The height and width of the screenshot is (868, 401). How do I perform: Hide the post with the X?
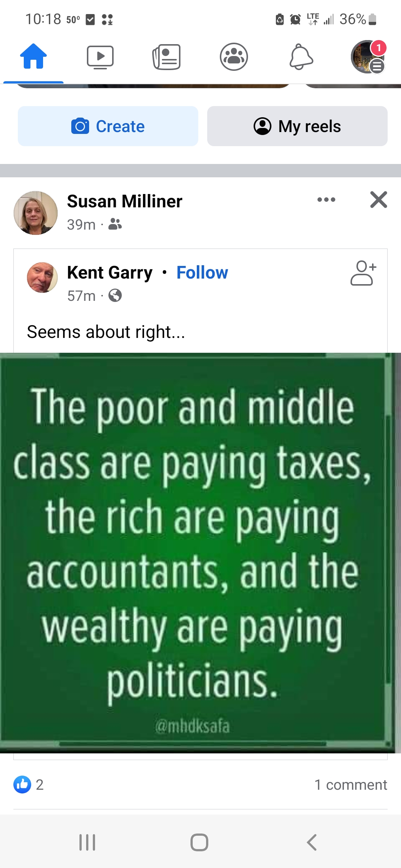coord(379,200)
